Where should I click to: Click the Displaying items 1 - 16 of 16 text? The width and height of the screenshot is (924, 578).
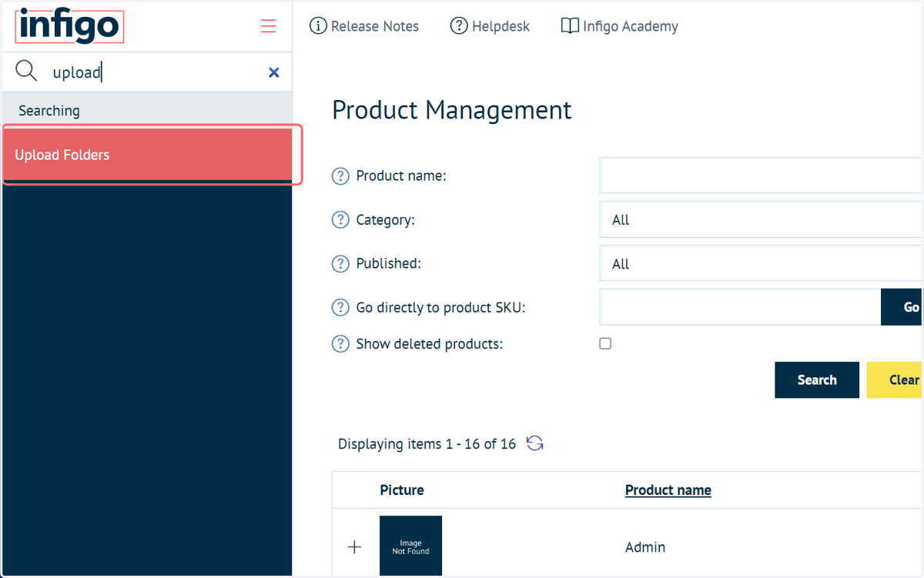[427, 444]
